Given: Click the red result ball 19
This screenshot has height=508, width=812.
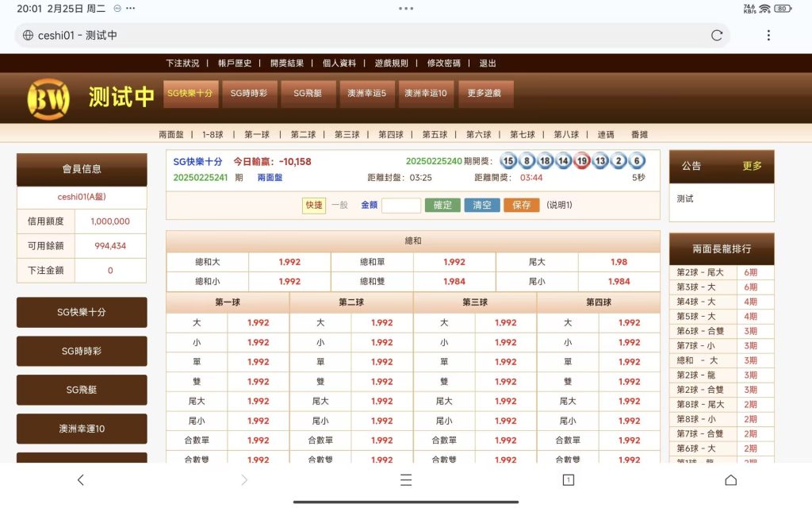Looking at the screenshot, I should (x=582, y=160).
